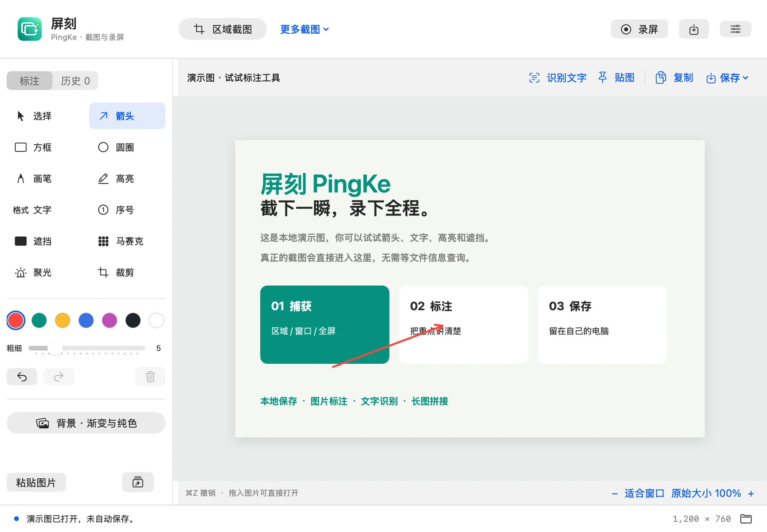Open the 保存 dropdown menu
767x532 pixels.
727,78
